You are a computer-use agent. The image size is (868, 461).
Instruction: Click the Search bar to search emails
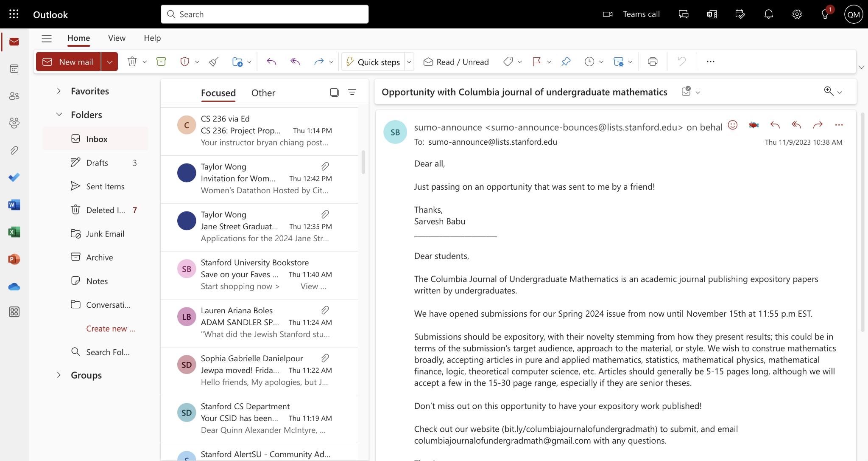(x=265, y=14)
